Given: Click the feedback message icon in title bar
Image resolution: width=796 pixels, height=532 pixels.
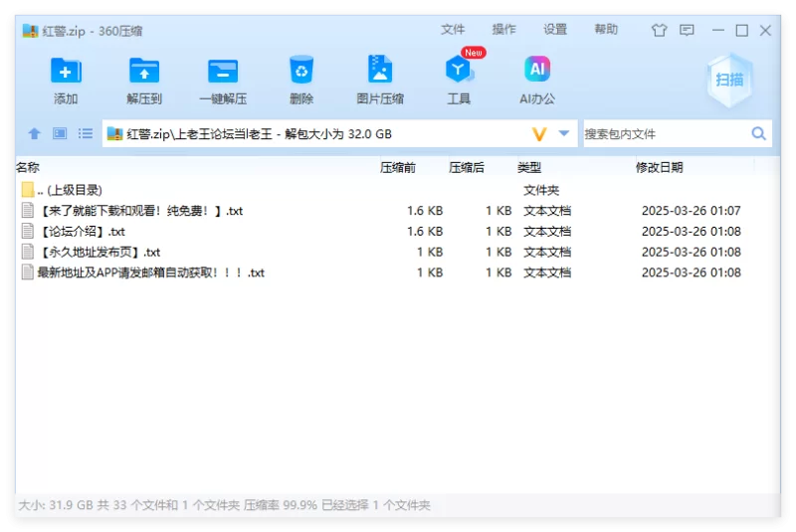Looking at the screenshot, I should pos(687,31).
